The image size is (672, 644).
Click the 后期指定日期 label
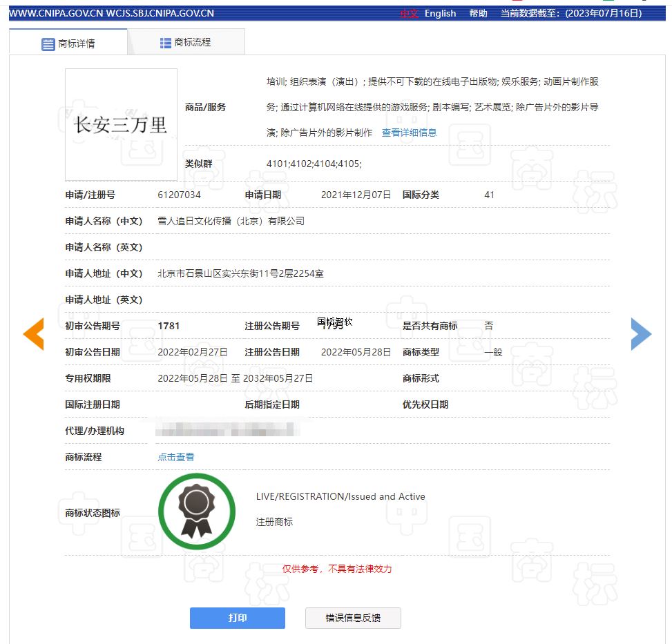(271, 404)
